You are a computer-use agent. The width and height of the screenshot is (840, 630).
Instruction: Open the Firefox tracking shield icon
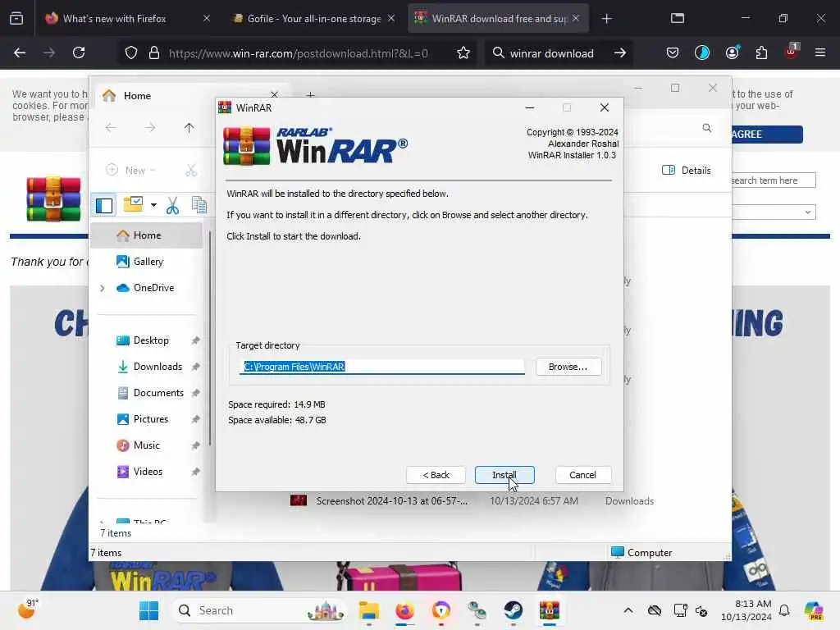click(131, 53)
